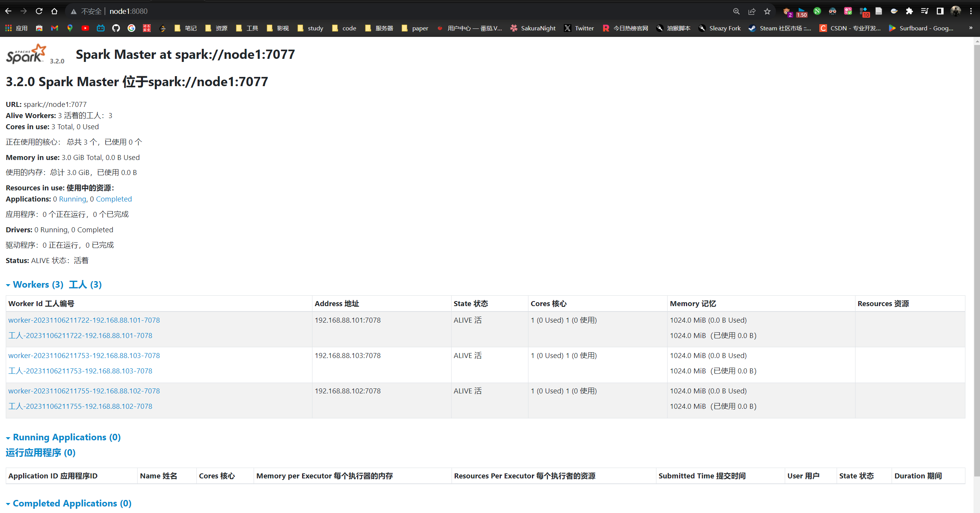
Task: Open the 笔记 bookmark folder
Action: click(x=186, y=28)
